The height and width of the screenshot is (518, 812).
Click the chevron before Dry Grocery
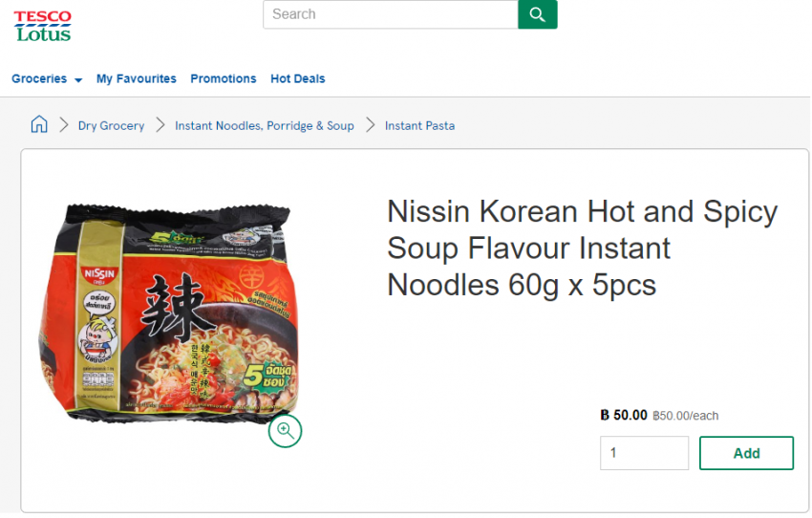[x=64, y=125]
